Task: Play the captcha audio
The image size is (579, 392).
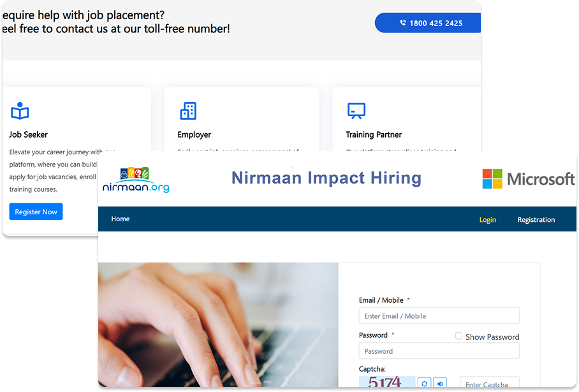Action: click(440, 382)
